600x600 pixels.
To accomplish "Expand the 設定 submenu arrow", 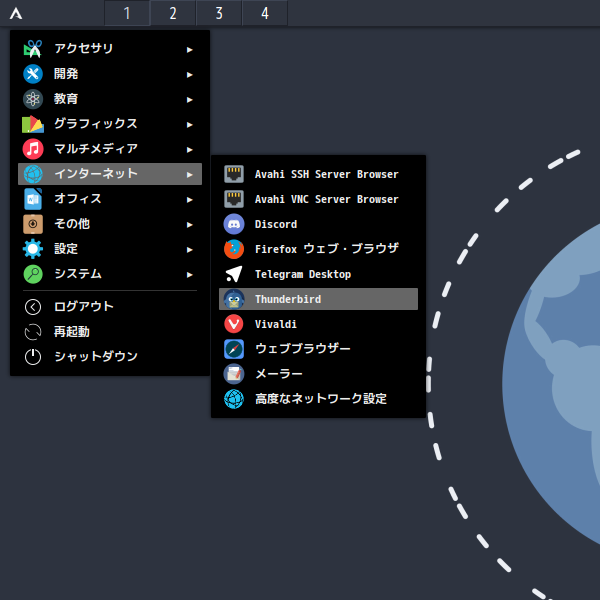I will [190, 249].
